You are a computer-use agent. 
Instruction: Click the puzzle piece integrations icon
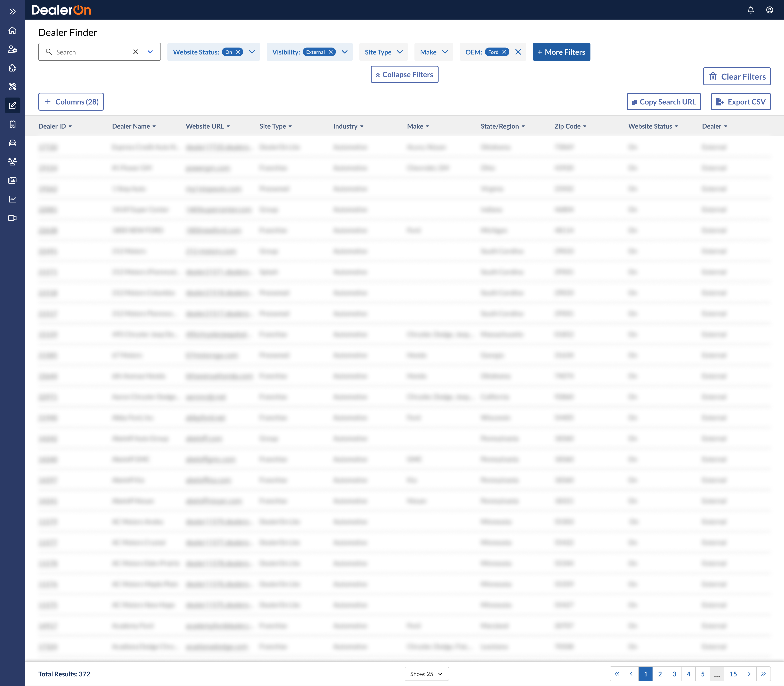(x=12, y=68)
